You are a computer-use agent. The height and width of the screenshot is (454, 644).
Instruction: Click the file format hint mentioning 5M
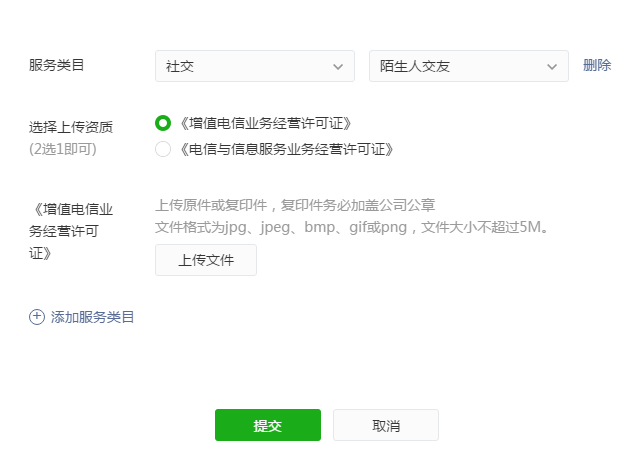coord(352,227)
